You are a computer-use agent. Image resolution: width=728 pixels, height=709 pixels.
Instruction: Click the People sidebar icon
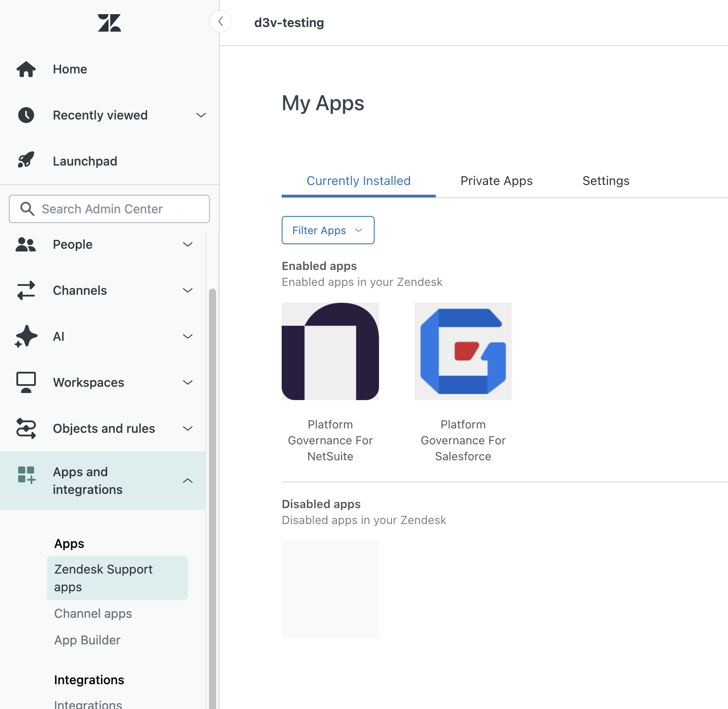pos(26,244)
